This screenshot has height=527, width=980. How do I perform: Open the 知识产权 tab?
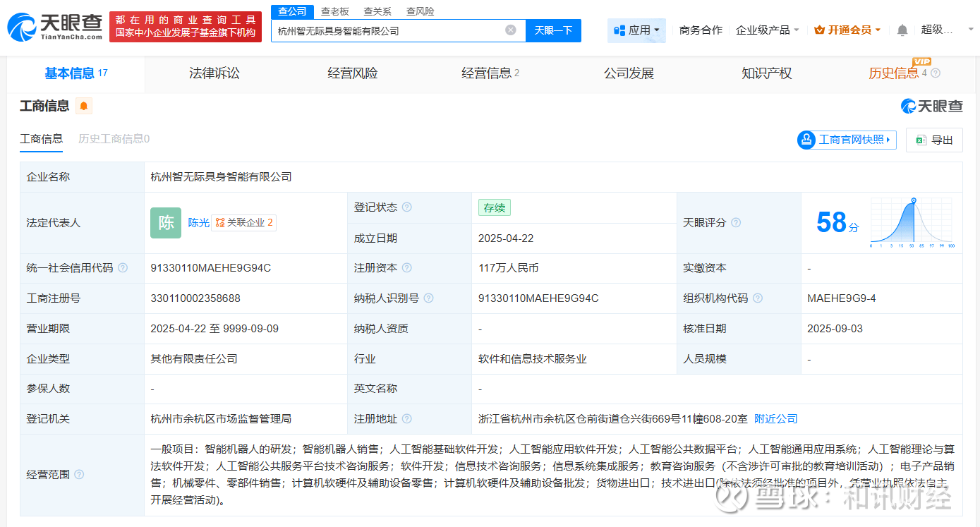click(766, 73)
